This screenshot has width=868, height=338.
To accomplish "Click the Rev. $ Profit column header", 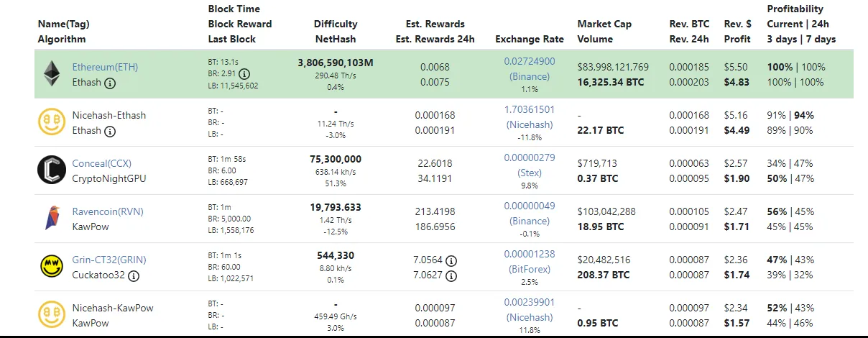I will pos(738,32).
